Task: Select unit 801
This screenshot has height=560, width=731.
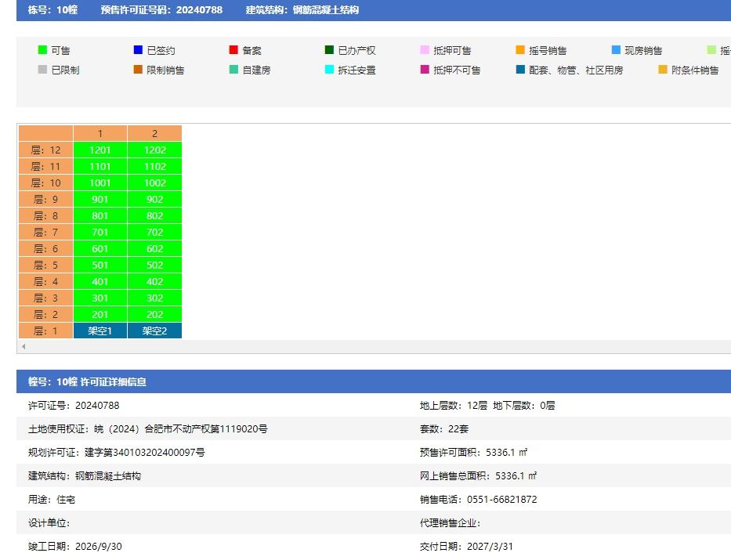Action: (x=100, y=215)
